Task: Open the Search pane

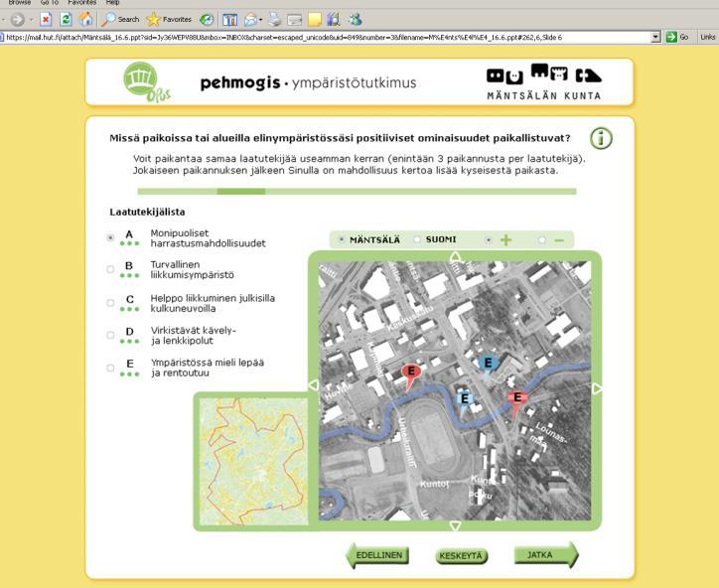Action: click(120, 19)
